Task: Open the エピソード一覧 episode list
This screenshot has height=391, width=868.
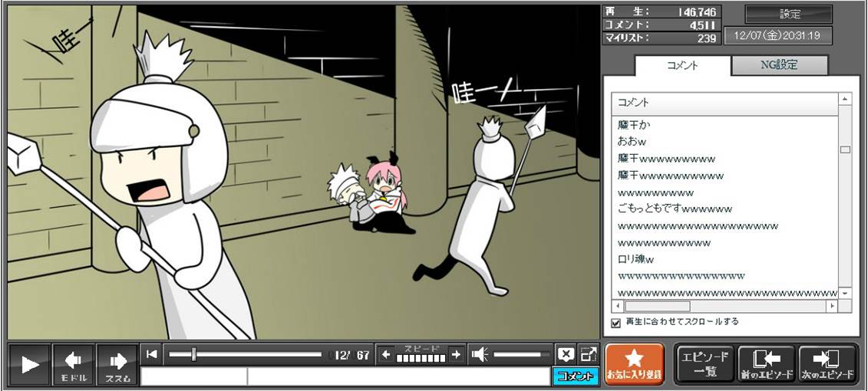Action: pos(705,364)
